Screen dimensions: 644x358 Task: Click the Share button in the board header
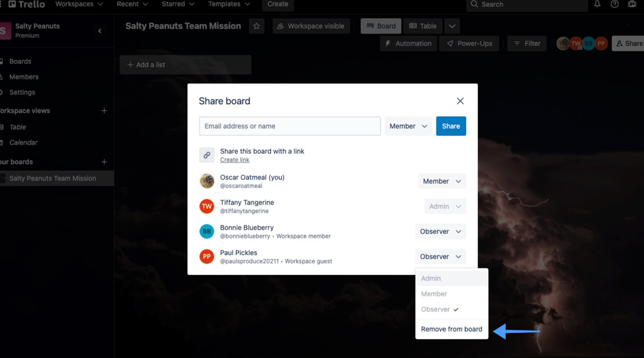[x=629, y=44]
